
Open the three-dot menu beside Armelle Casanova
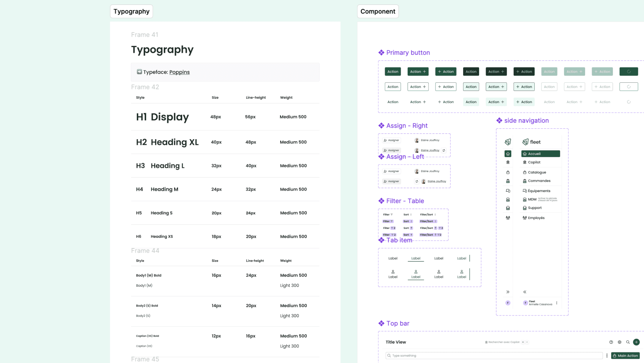click(557, 303)
